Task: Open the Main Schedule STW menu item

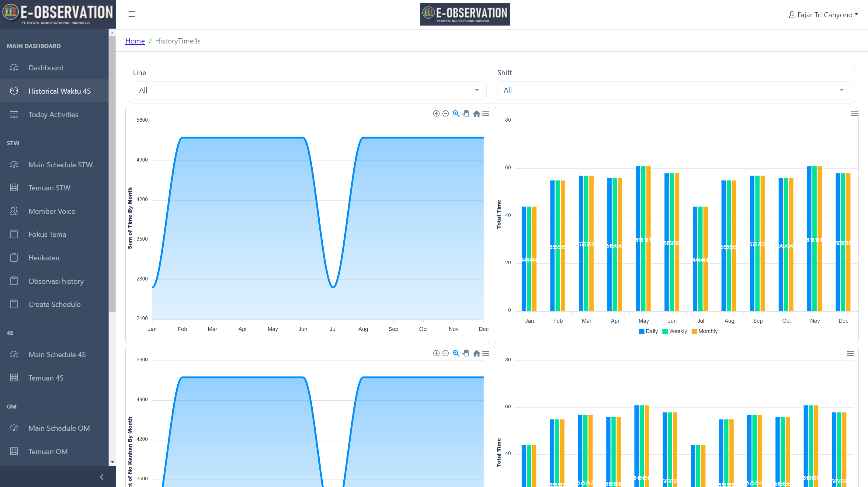Action: [54, 165]
